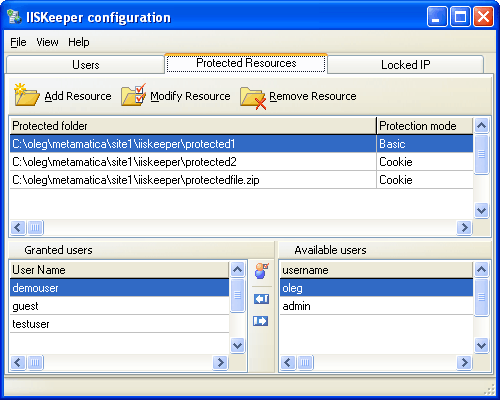Click the Add Resource folder icon
Screen dimensions: 500x400
click(x=27, y=95)
